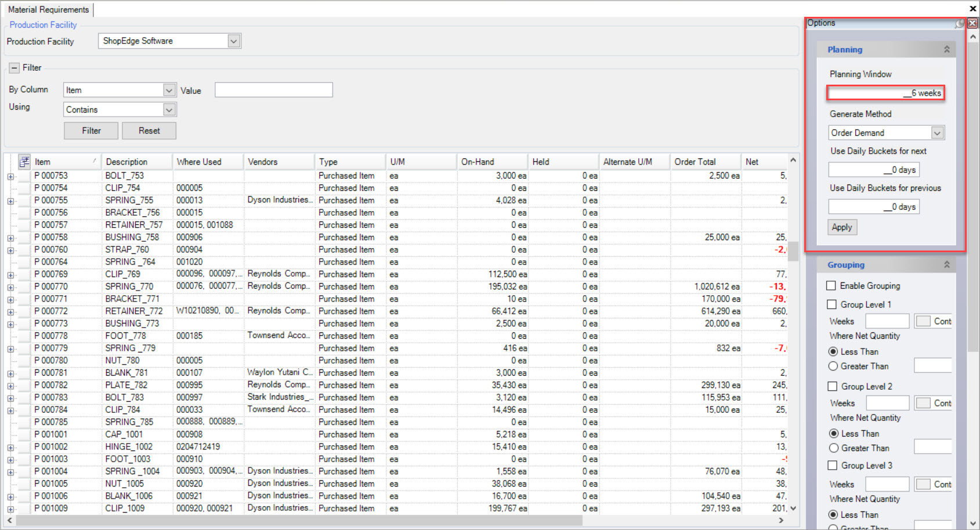The image size is (980, 530).
Task: Sort by the Item column header
Action: 66,162
